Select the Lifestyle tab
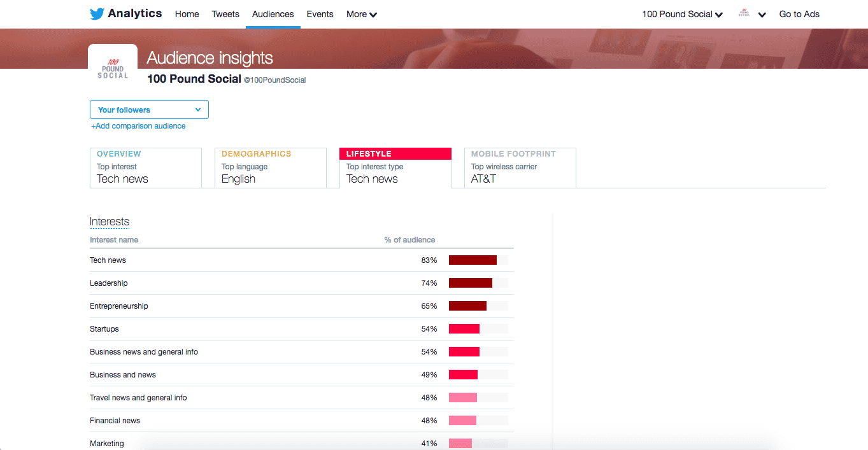 395,168
